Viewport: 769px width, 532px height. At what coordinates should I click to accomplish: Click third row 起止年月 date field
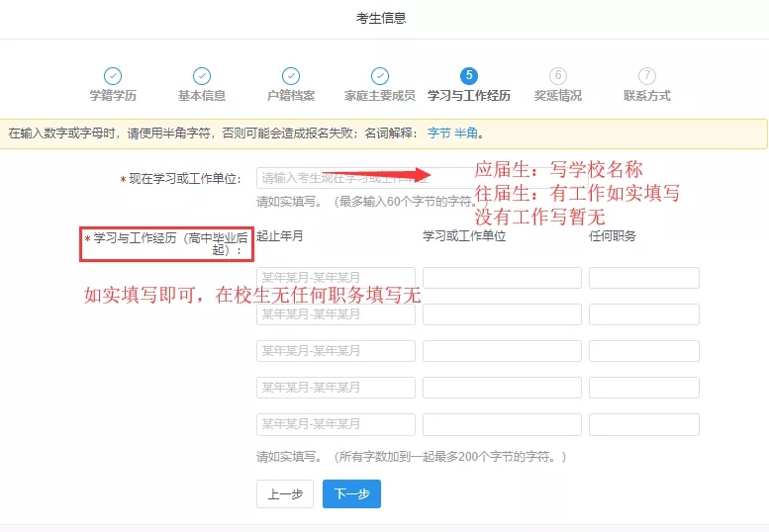336,351
